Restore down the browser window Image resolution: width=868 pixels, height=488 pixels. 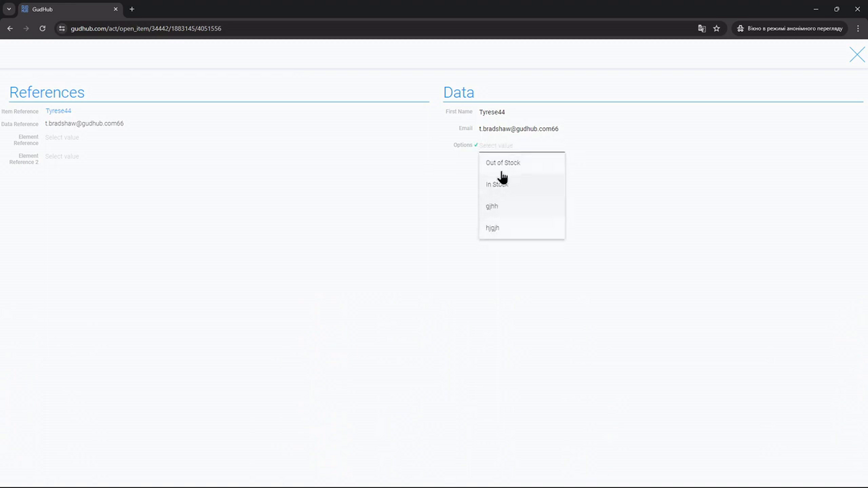(x=837, y=9)
